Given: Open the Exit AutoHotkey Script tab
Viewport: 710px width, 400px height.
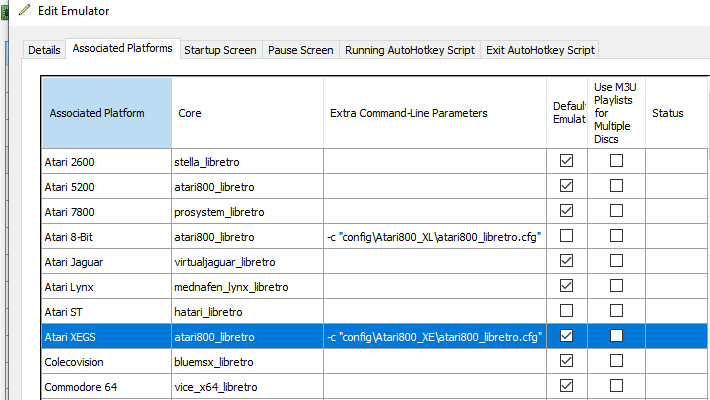Looking at the screenshot, I should (x=540, y=50).
